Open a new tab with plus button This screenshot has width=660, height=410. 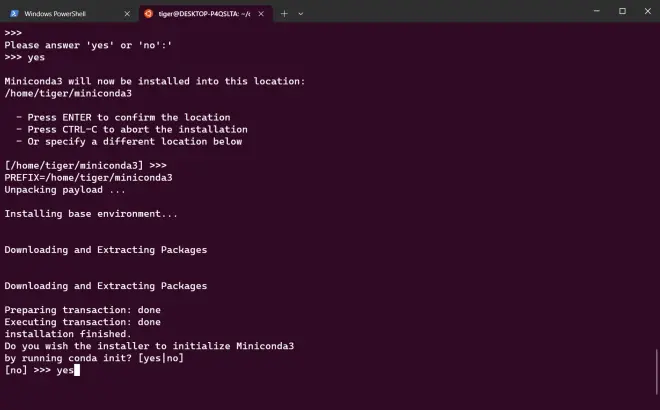pos(284,14)
